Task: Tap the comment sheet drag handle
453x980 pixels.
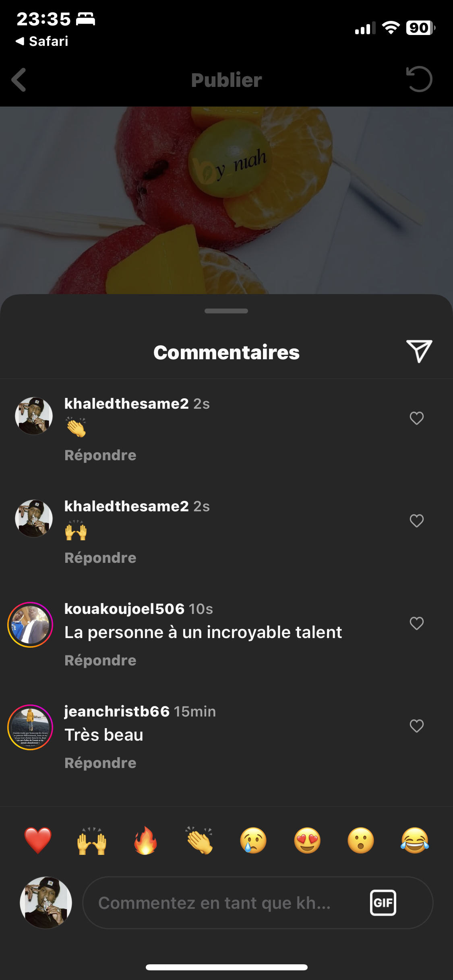Action: pos(226,311)
